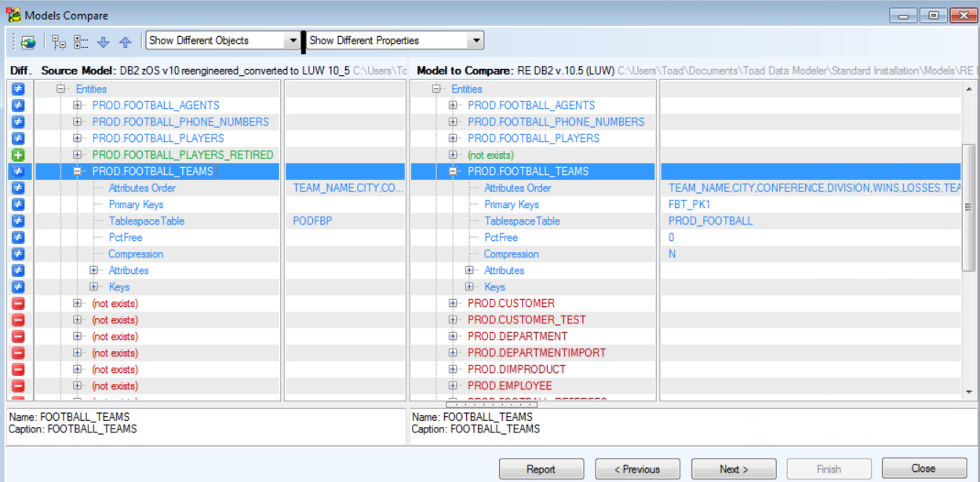Click the Diff. column header
The width and height of the screenshot is (980, 482).
click(20, 71)
